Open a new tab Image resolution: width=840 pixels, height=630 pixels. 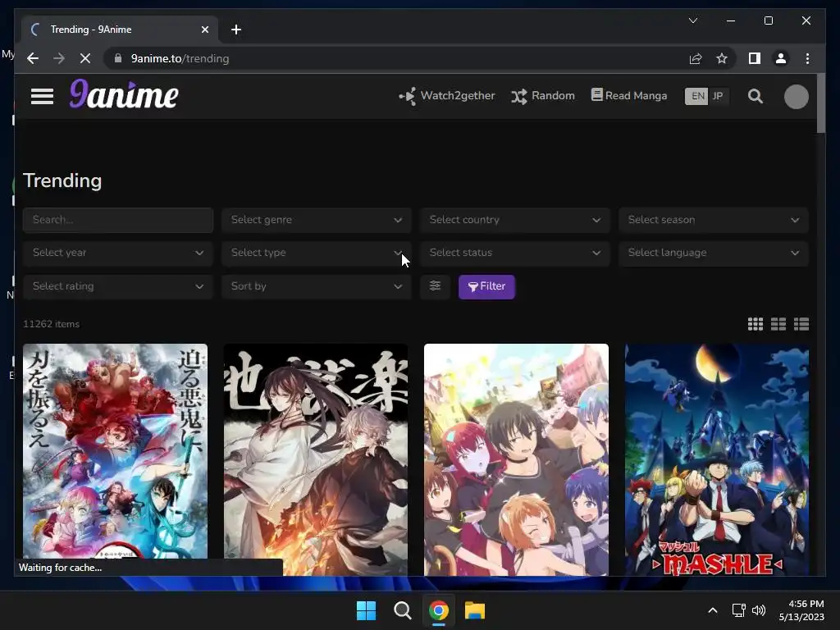click(236, 30)
